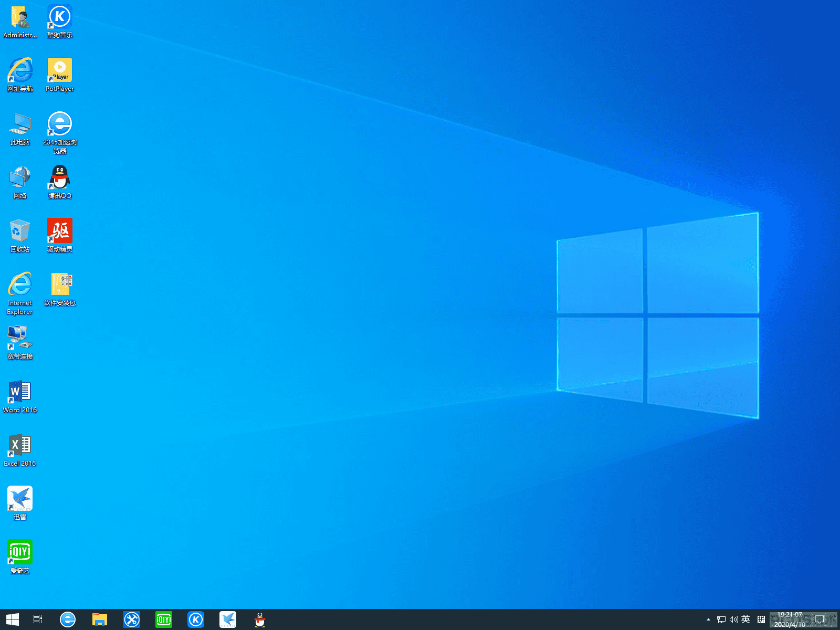
Task: Select the 网络 desktop icon
Action: pyautogui.click(x=20, y=183)
